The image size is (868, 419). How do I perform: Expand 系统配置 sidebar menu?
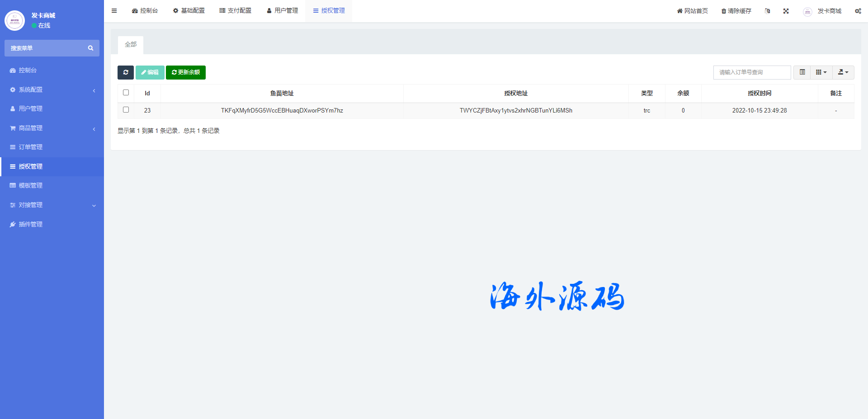52,90
